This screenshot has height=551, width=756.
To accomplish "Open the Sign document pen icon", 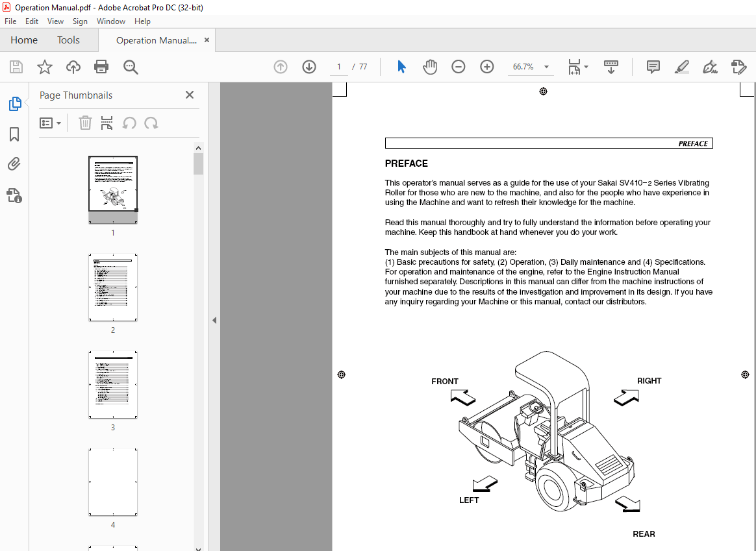I will tap(710, 67).
